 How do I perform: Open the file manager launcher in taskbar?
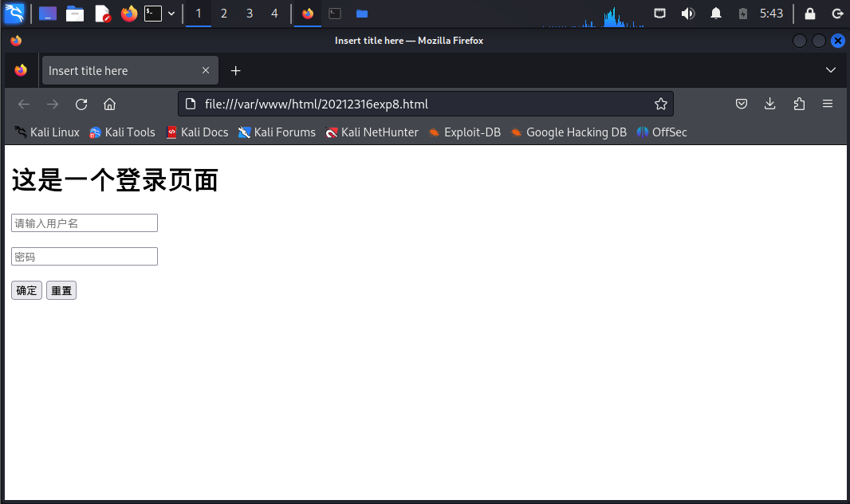tap(75, 14)
